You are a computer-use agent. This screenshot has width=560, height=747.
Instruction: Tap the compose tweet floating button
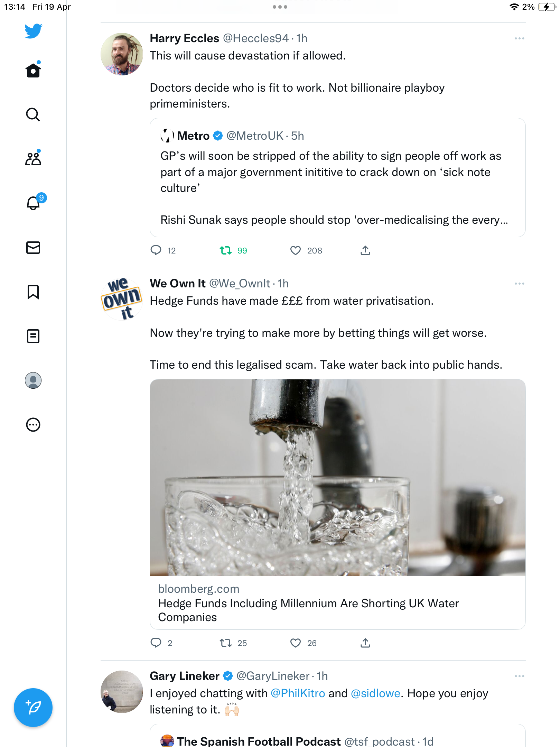[33, 708]
